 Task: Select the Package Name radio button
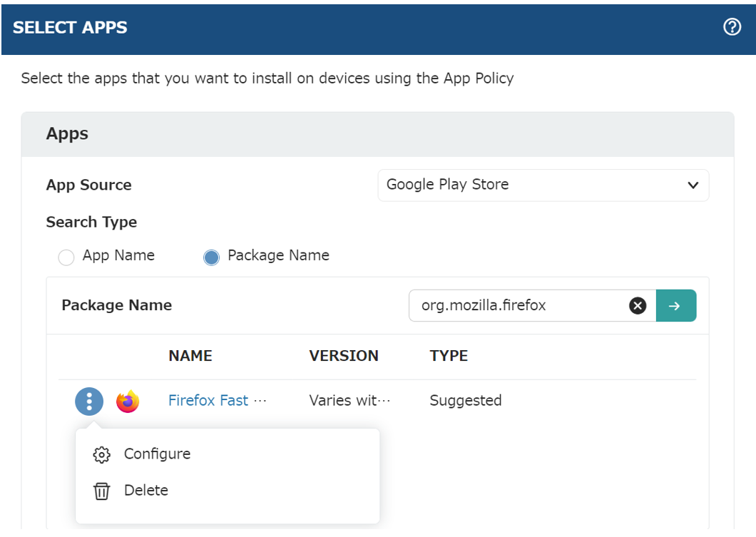(x=211, y=257)
